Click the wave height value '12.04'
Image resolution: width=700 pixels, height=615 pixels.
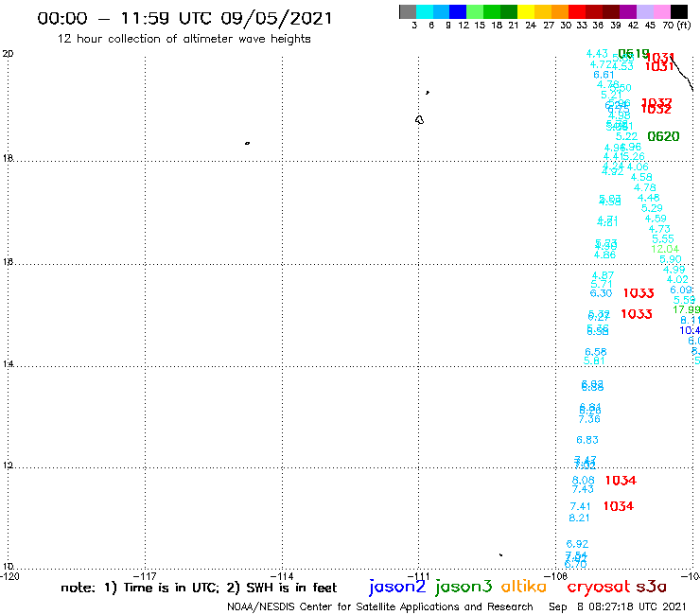click(x=665, y=249)
